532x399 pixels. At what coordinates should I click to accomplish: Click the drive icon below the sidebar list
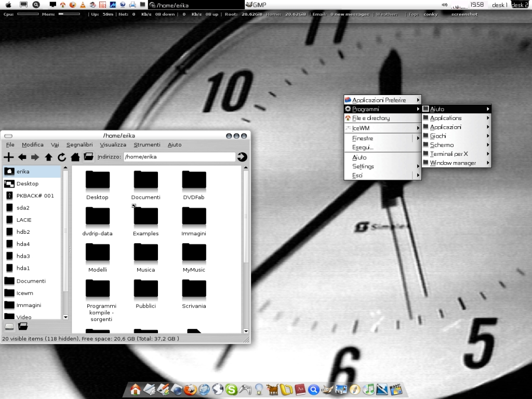click(9, 326)
